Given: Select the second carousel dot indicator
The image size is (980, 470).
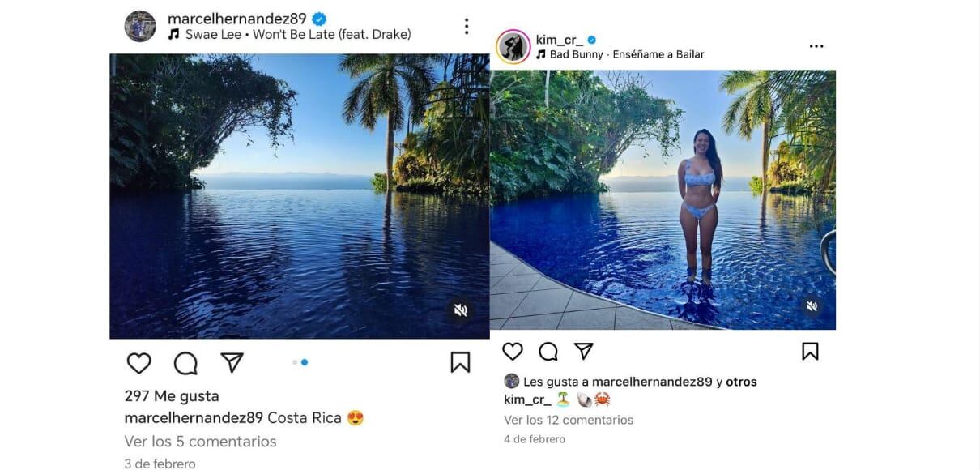Looking at the screenshot, I should [x=305, y=364].
